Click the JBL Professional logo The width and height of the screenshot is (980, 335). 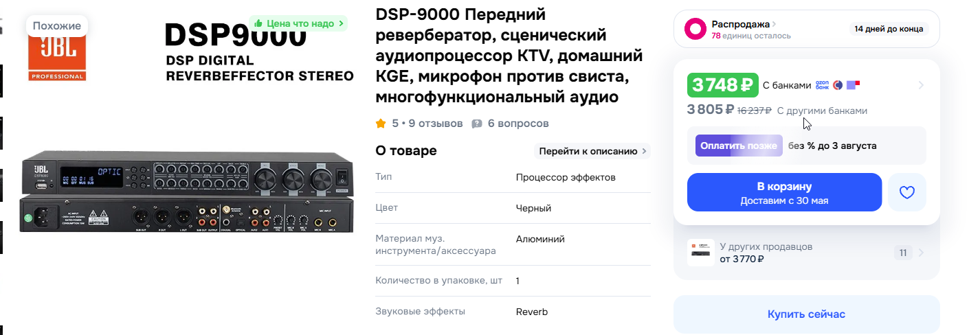click(x=57, y=58)
